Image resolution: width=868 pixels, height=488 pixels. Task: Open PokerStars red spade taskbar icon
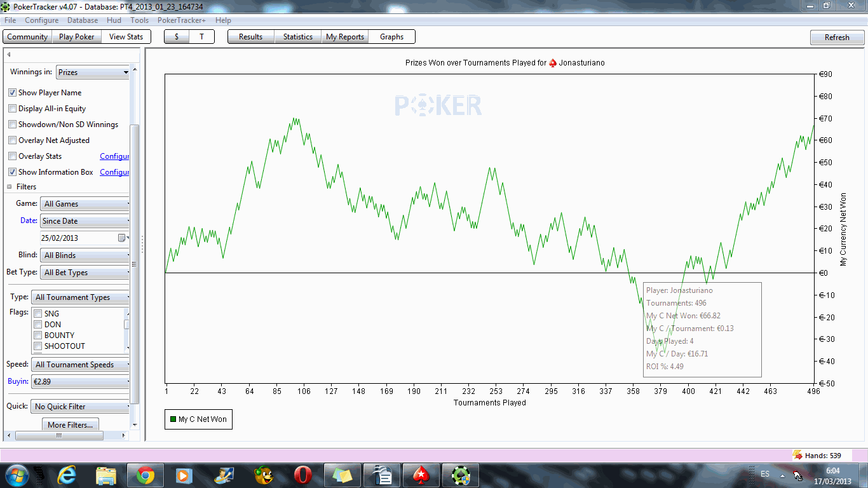coord(421,475)
